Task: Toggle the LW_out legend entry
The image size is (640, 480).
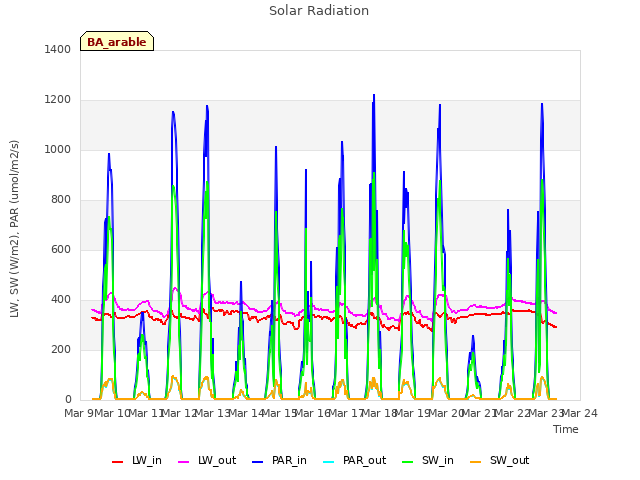Action: pos(207,461)
